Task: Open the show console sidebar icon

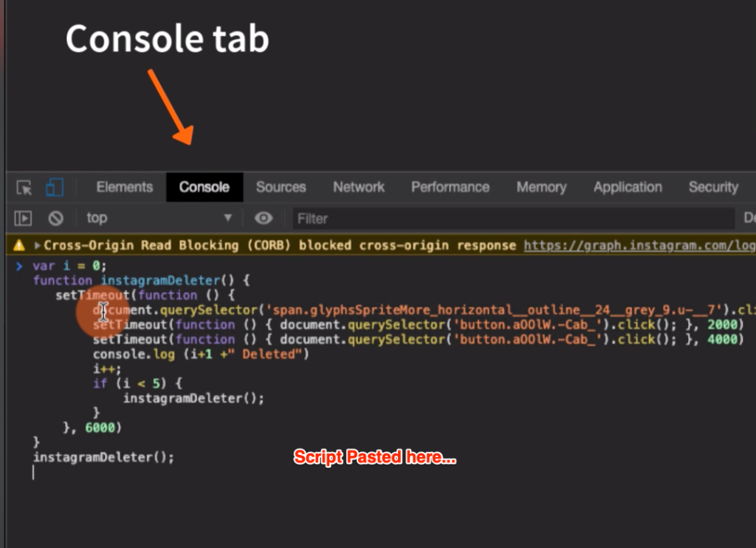Action: (x=22, y=218)
